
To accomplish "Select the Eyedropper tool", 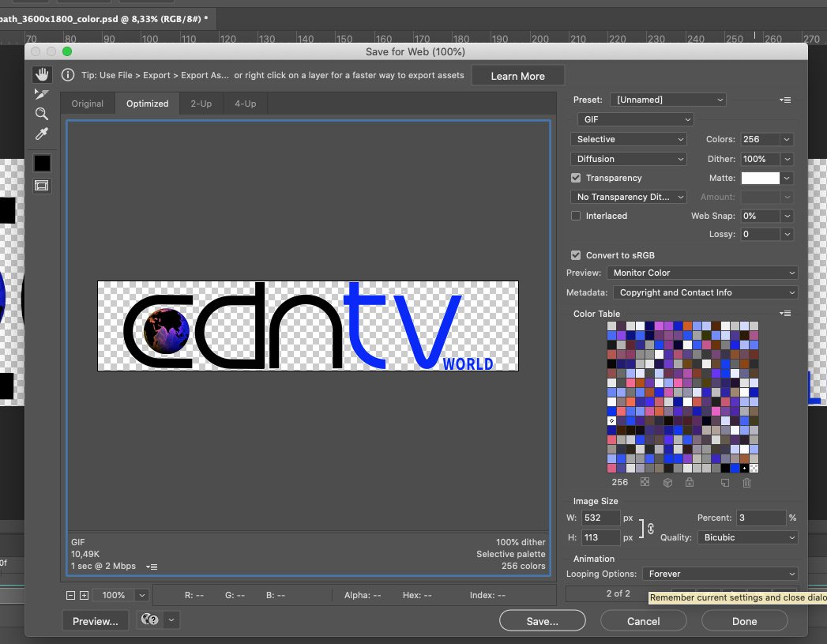I will tap(42, 134).
